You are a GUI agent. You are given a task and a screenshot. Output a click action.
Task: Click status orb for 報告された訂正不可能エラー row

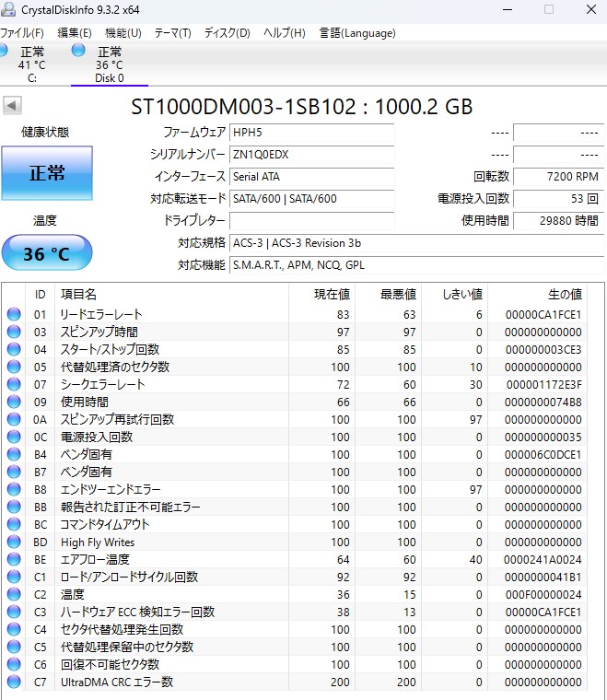14,507
